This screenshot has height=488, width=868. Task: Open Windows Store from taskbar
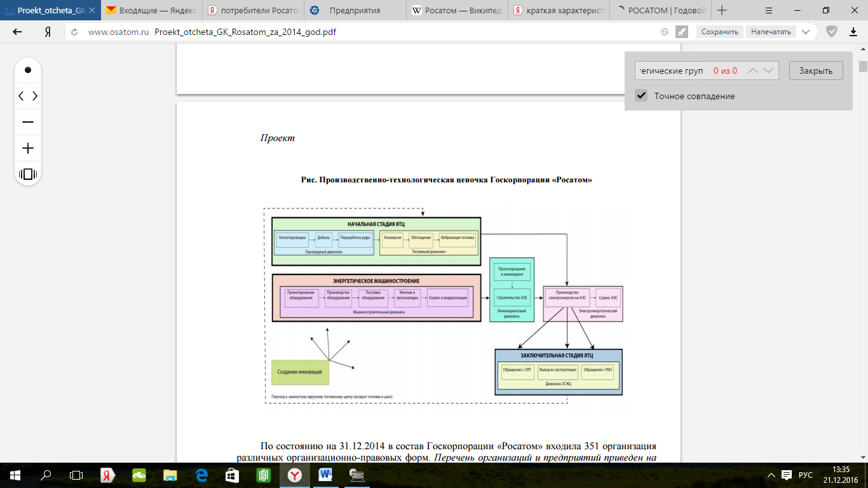(233, 475)
